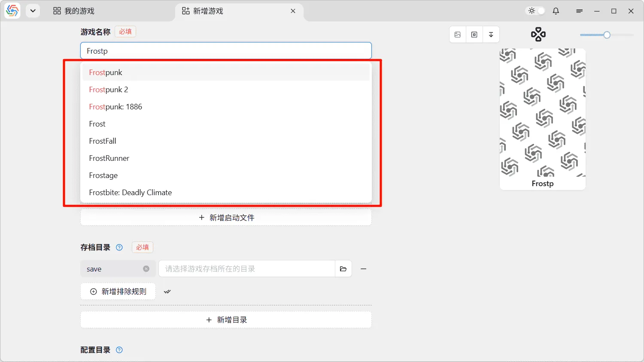Choose Frostbite: Deadly Climate suggestion
The height and width of the screenshot is (362, 644).
pos(131,193)
